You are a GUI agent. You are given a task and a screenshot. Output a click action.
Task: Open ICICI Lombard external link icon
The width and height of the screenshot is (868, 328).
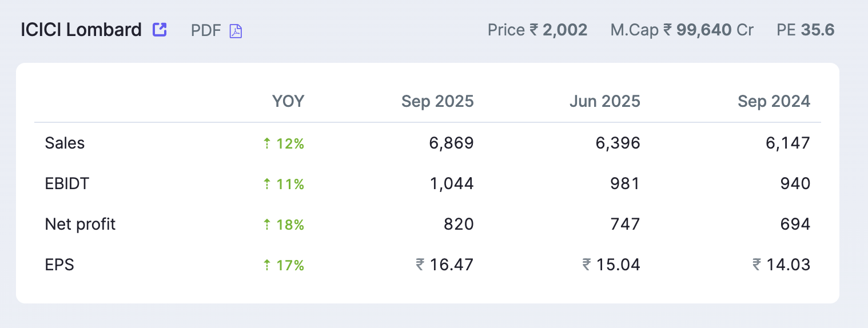coord(160,30)
